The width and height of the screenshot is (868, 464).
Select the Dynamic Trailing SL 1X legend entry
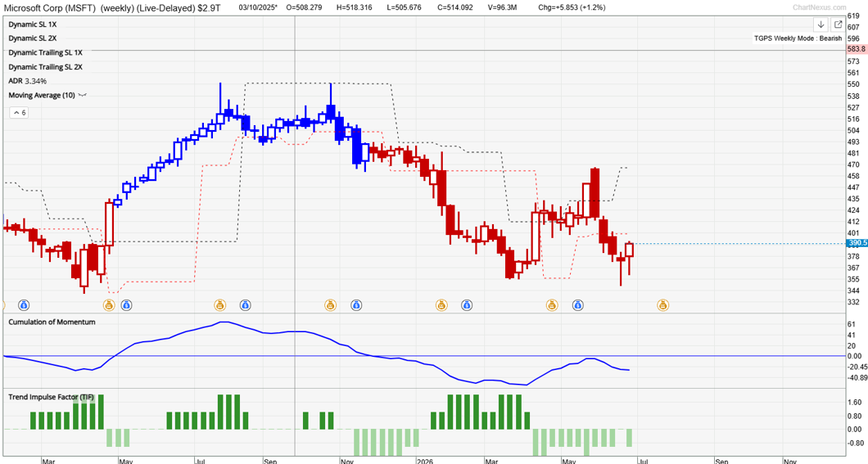point(45,52)
